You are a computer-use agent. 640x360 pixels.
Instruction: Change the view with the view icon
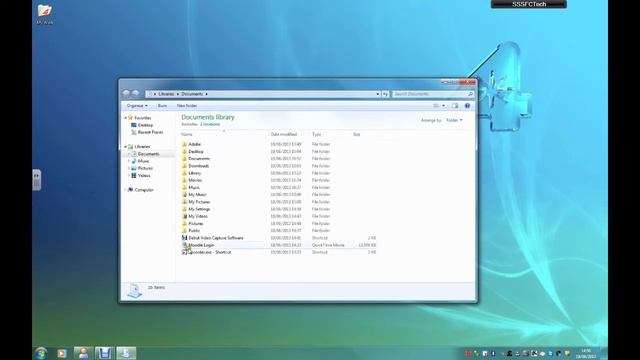tap(436, 106)
